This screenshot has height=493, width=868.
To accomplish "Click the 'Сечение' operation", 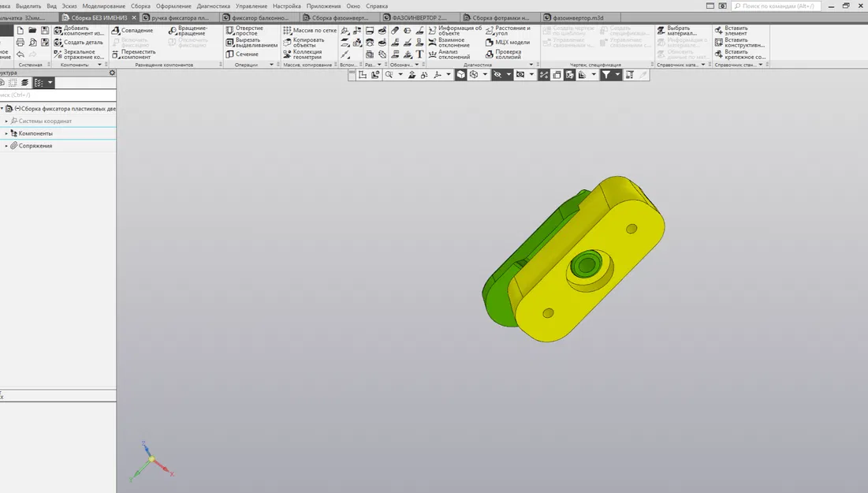I will pos(242,54).
